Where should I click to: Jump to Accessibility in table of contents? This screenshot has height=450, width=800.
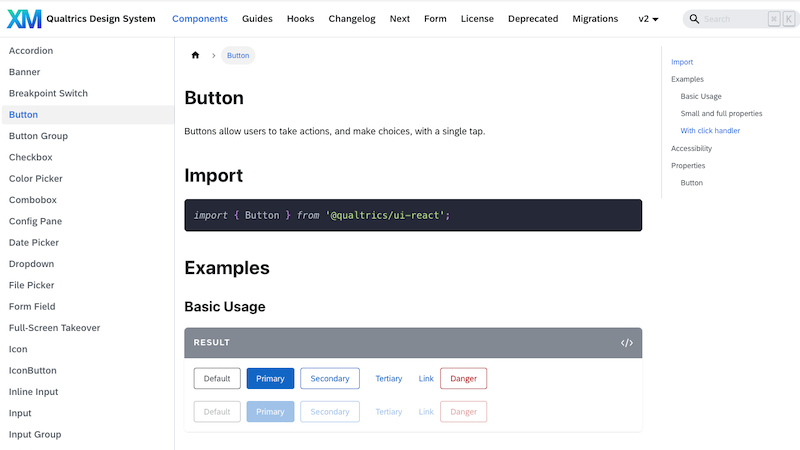tap(691, 148)
